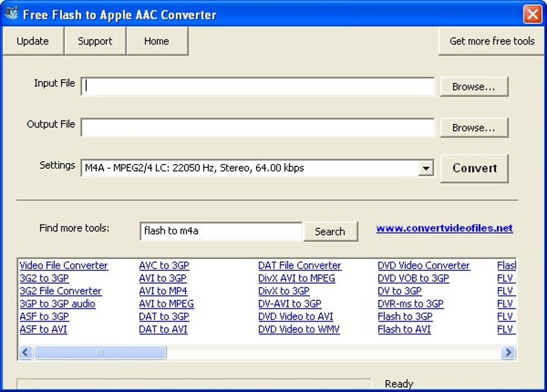Open the Flash to 3GP link

coord(405,316)
